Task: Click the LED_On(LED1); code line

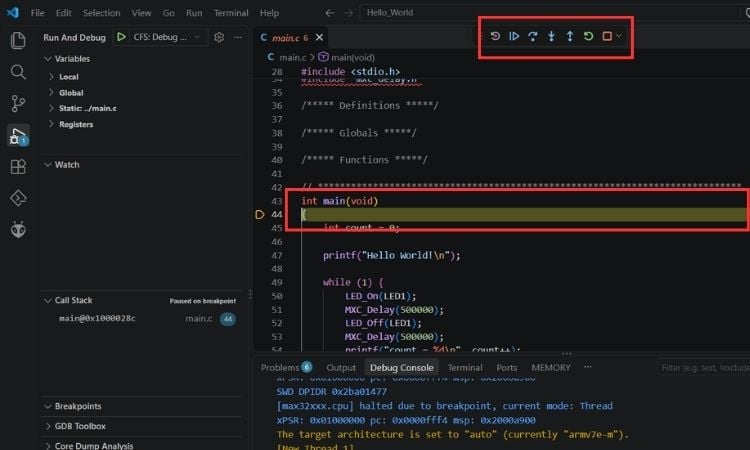Action: (x=380, y=296)
